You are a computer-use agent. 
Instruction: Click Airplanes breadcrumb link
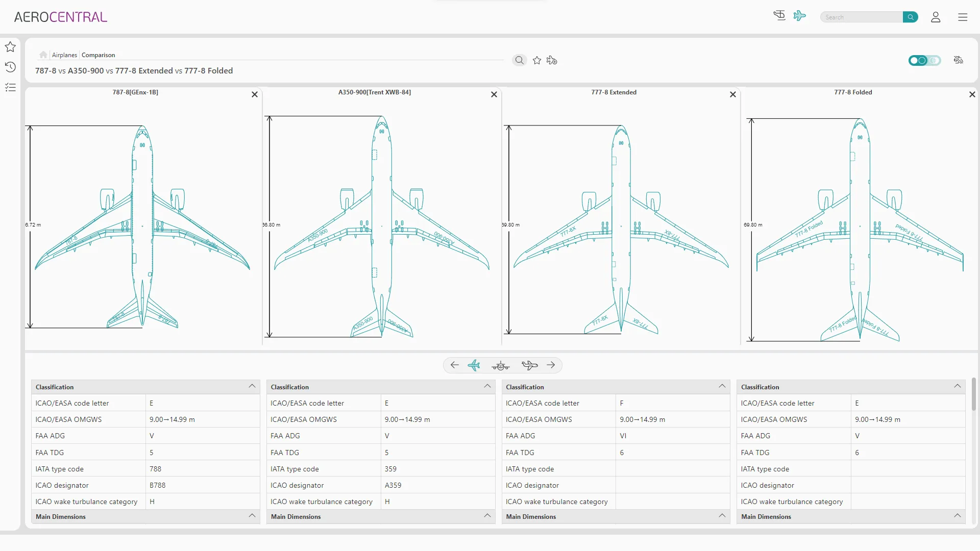pyautogui.click(x=64, y=55)
